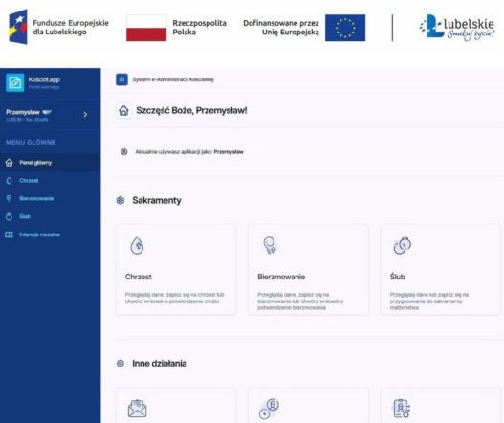The height and width of the screenshot is (423, 504).
Task: Click the Ślub card description text
Action: [429, 301]
